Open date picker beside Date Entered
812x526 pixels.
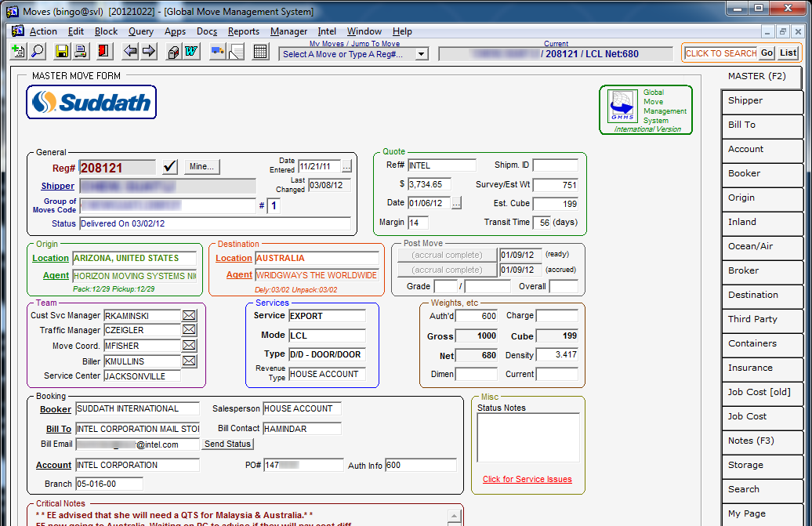click(x=346, y=167)
